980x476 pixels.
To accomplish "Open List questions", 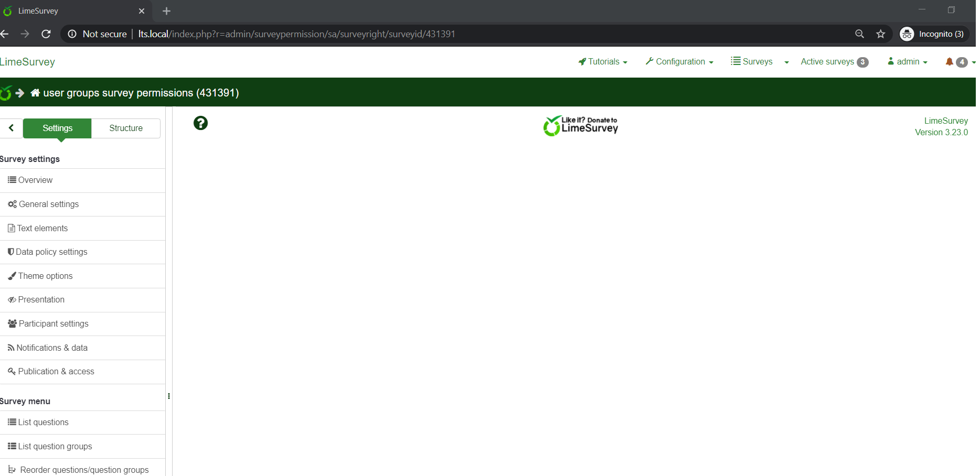I will click(x=82, y=423).
